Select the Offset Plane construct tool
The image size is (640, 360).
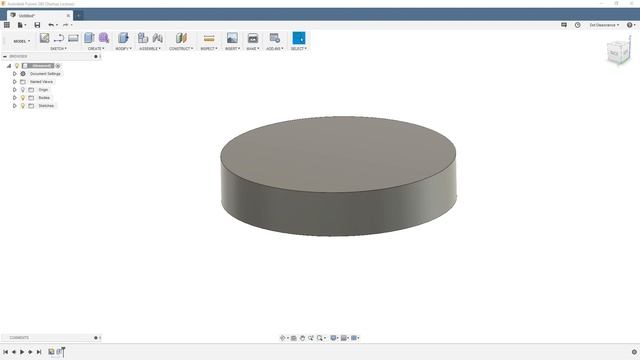click(181, 38)
